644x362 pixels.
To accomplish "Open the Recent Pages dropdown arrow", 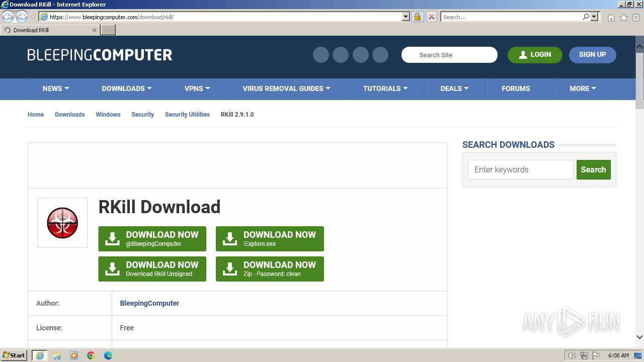I will click(33, 17).
